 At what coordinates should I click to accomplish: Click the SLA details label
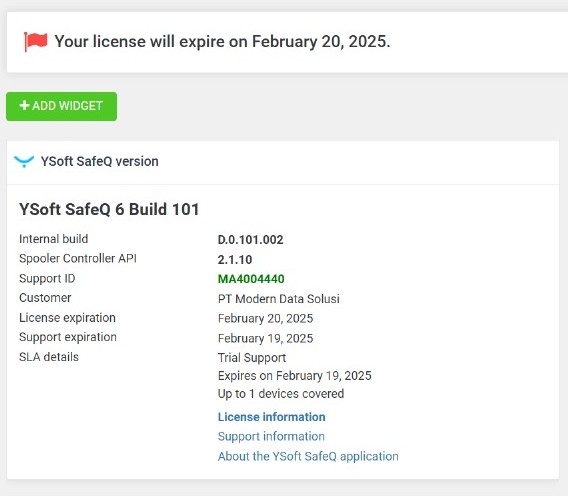49,357
